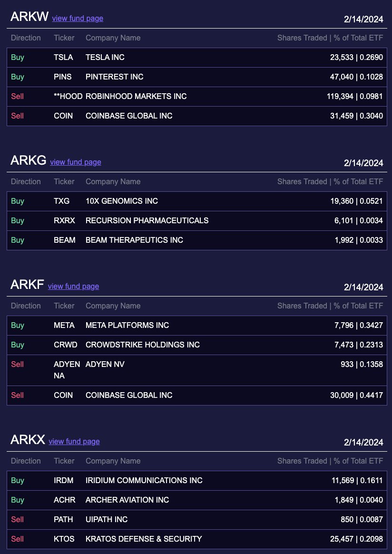Click the 30,009 | 0.4417 value
Image resolution: width=392 pixels, height=554 pixels.
coord(356,395)
